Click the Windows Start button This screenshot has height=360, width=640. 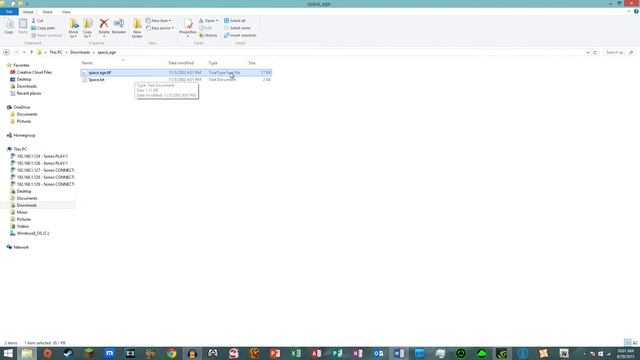(8, 353)
